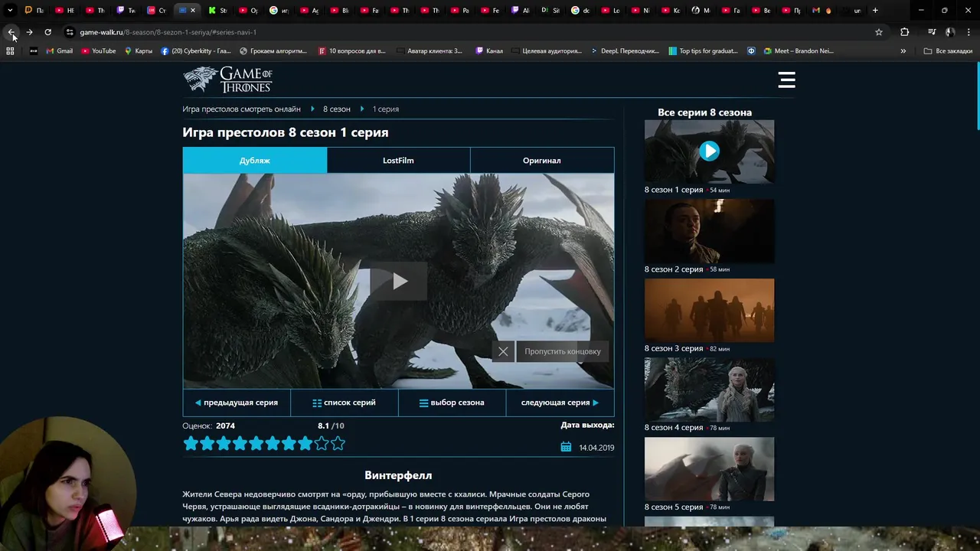Viewport: 980px width, 551px height.
Task: Click the browser Forward arrow
Action: 29,32
